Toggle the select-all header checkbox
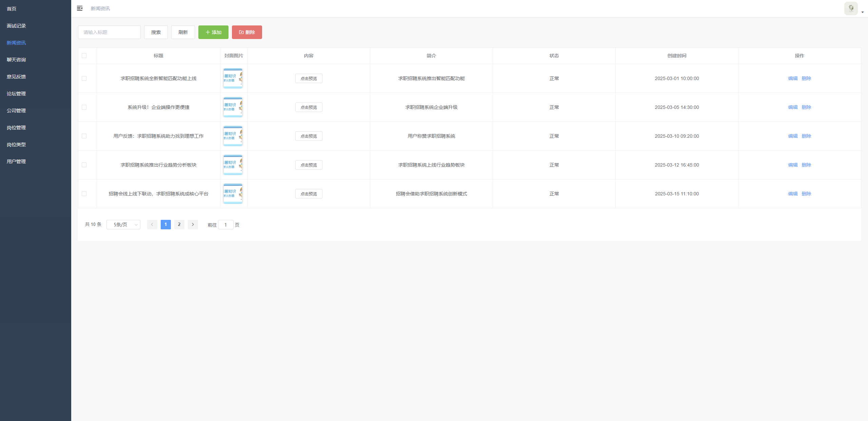Screen dimensions: 868x421 coord(84,56)
